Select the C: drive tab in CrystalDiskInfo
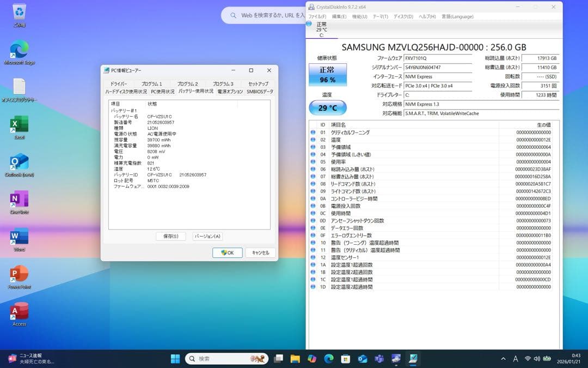588x368 pixels. (x=321, y=30)
